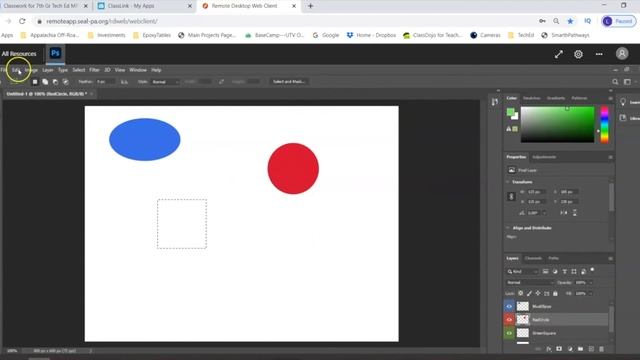640x360 pixels.
Task: Open the History panel icon
Action: pyautogui.click(x=495, y=102)
